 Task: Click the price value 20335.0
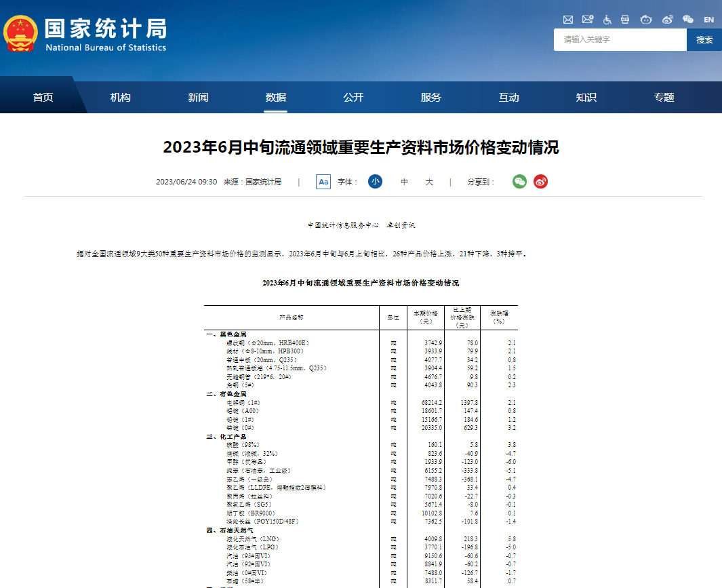click(x=431, y=428)
